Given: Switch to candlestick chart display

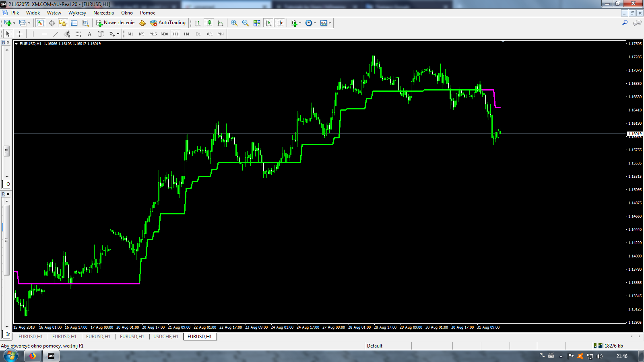Looking at the screenshot, I should pyautogui.click(x=209, y=23).
